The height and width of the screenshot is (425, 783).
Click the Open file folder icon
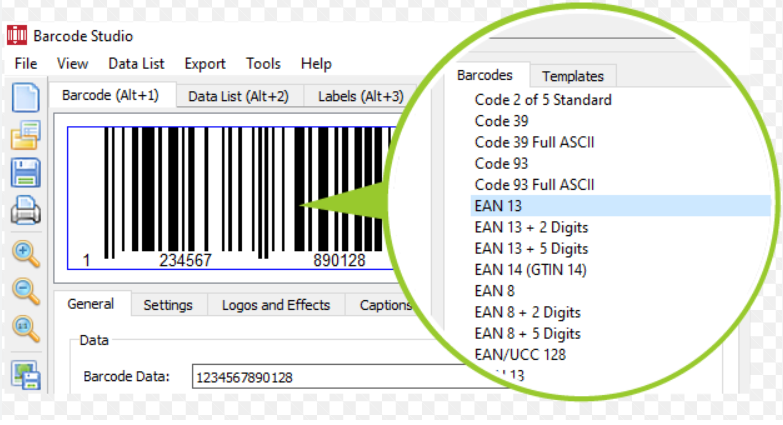coord(25,135)
